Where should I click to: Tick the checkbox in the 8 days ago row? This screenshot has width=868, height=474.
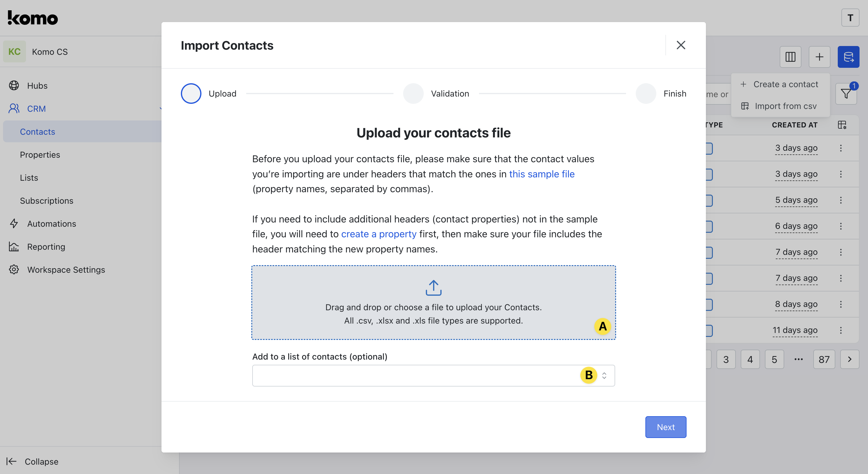[x=709, y=304]
